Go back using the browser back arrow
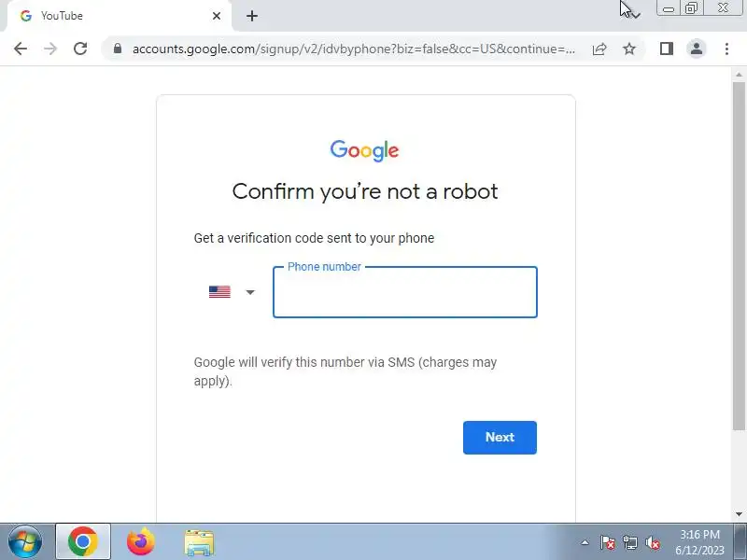 [x=21, y=49]
